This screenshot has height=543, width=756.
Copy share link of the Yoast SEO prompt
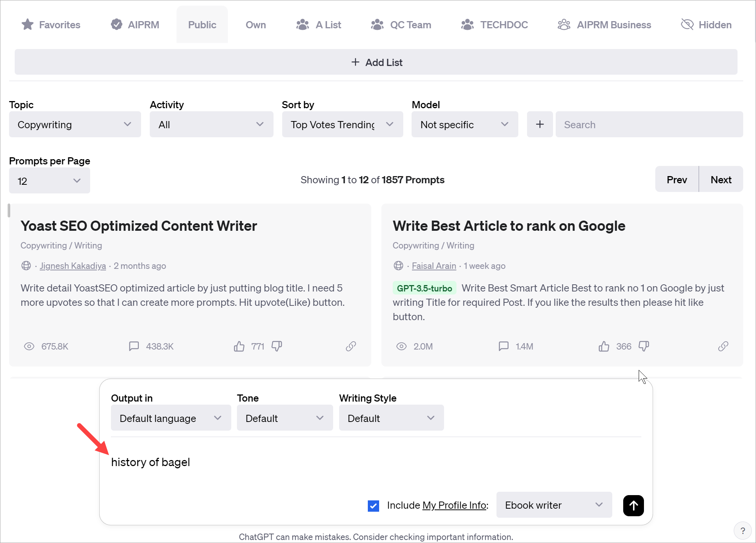click(351, 346)
